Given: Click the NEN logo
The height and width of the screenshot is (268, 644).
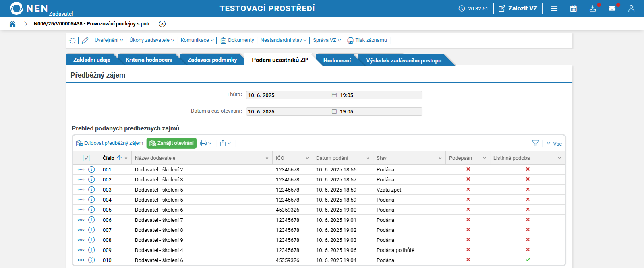Looking at the screenshot, I should [29, 8].
